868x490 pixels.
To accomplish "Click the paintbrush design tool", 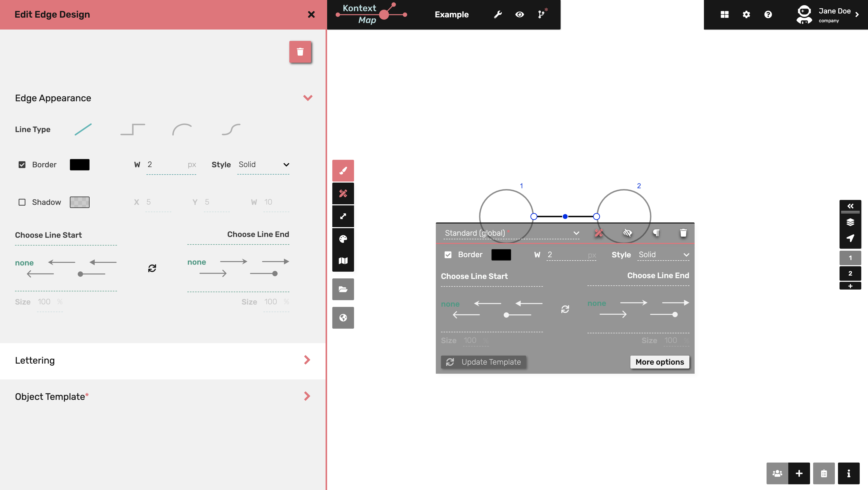I will (343, 171).
